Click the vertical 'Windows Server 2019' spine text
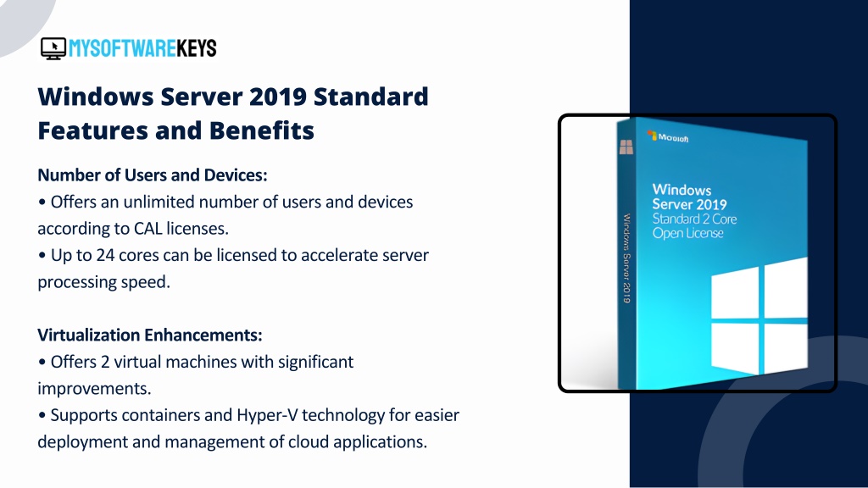This screenshot has height=488, width=868. pos(626,258)
